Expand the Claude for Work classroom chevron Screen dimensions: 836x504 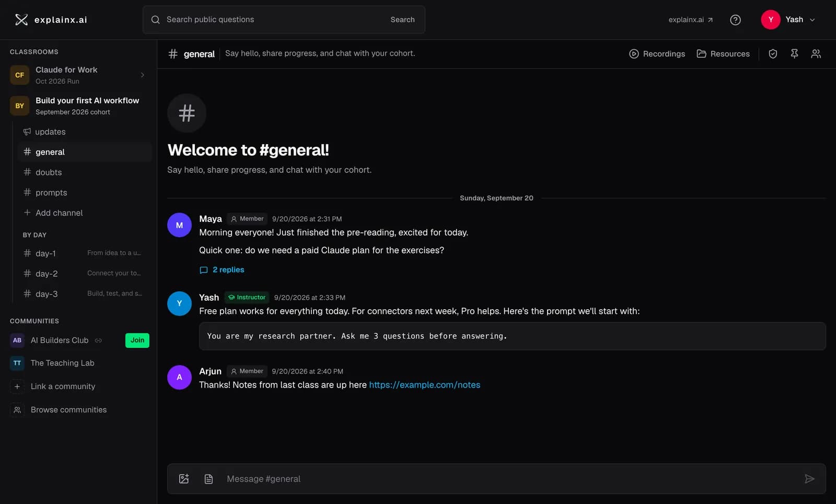(143, 75)
